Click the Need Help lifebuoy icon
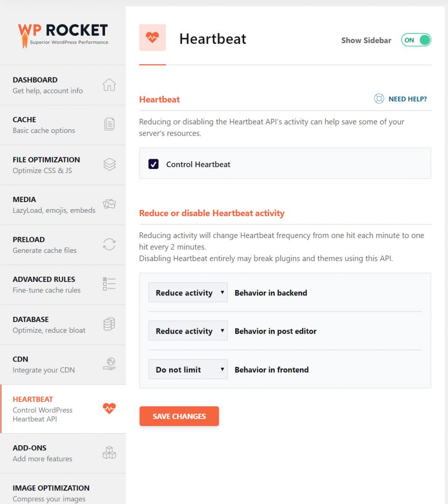The image size is (448, 504). coord(379,98)
